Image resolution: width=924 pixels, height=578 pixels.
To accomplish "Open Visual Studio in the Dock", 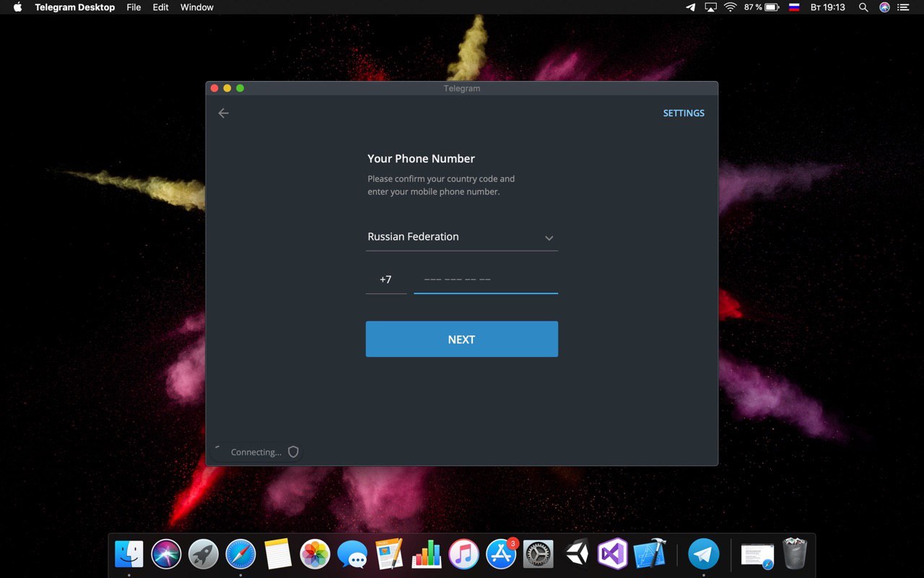I will [613, 554].
